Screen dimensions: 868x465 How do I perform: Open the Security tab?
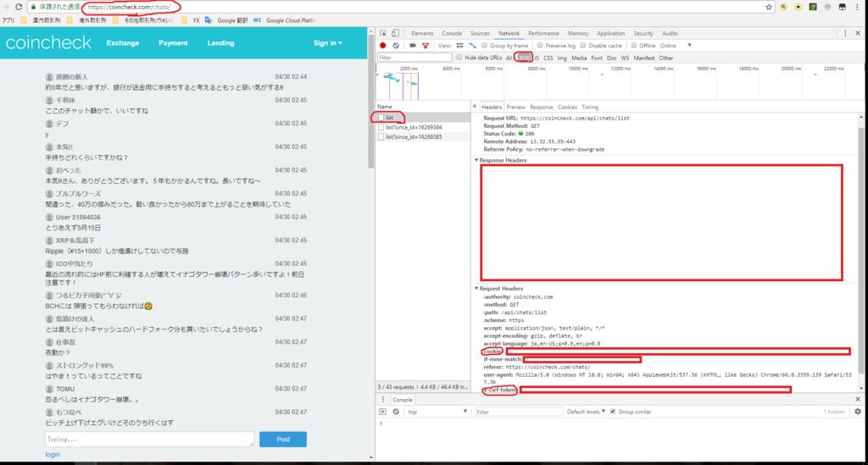(x=643, y=33)
